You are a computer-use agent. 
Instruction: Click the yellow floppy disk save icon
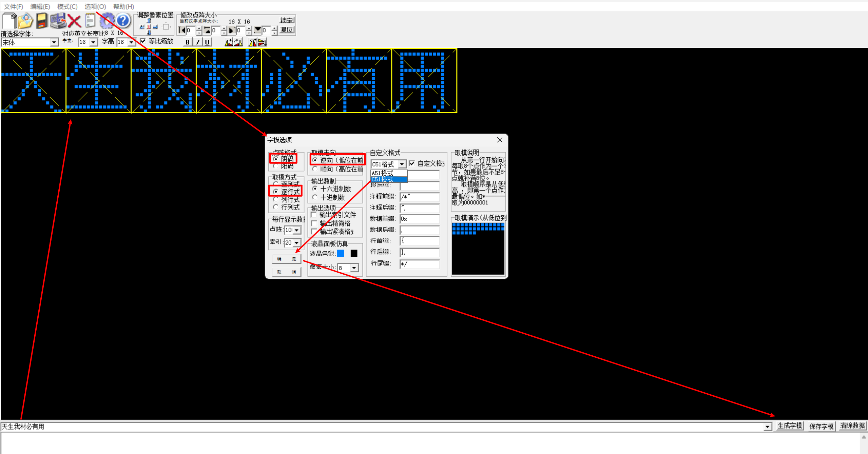coord(42,21)
